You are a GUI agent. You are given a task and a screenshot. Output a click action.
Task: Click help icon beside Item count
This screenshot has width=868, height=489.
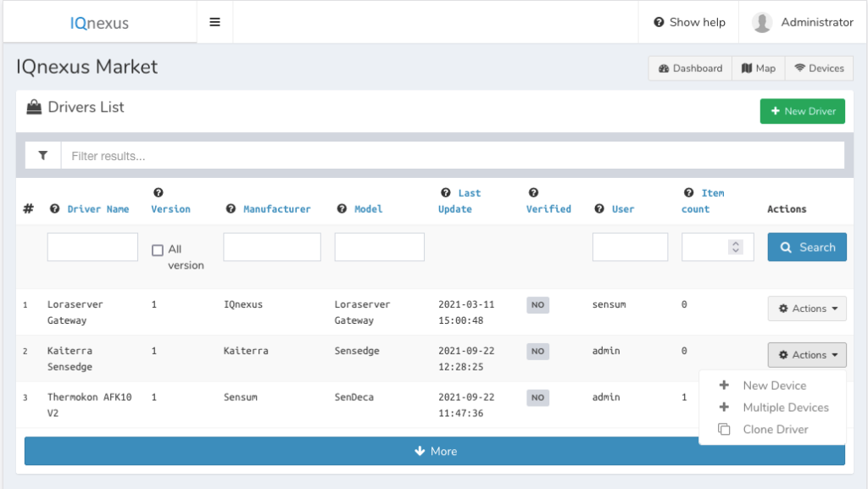click(688, 192)
